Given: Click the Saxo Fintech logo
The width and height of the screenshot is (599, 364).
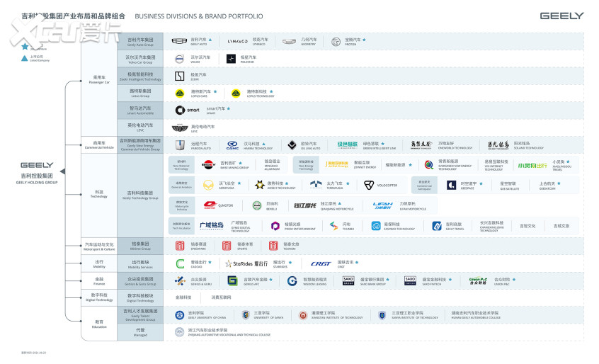Looking at the screenshot, I should pyautogui.click(x=410, y=281).
